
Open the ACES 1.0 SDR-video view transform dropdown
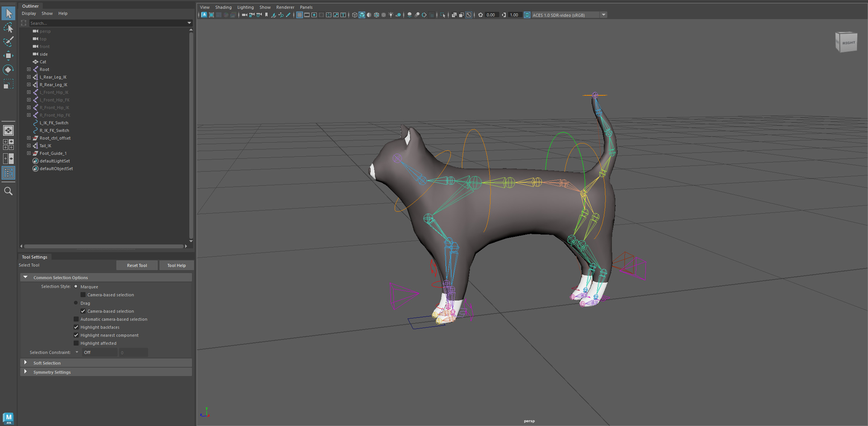click(569, 15)
